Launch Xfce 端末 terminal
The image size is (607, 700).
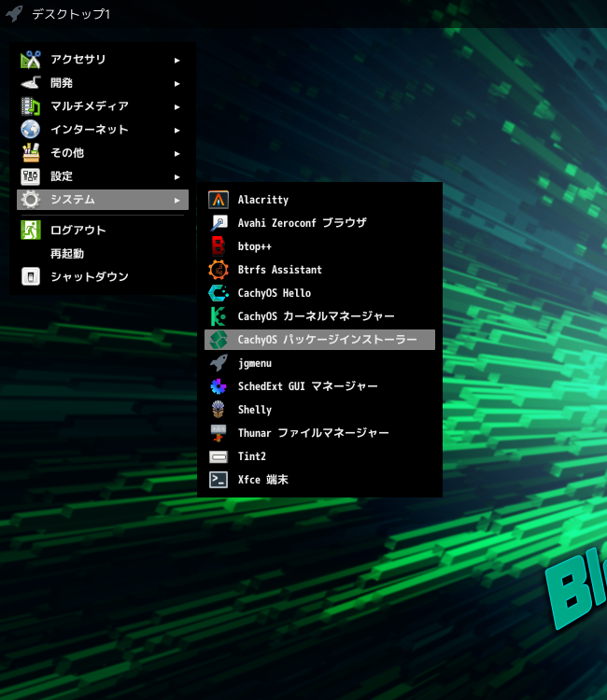pos(319,480)
